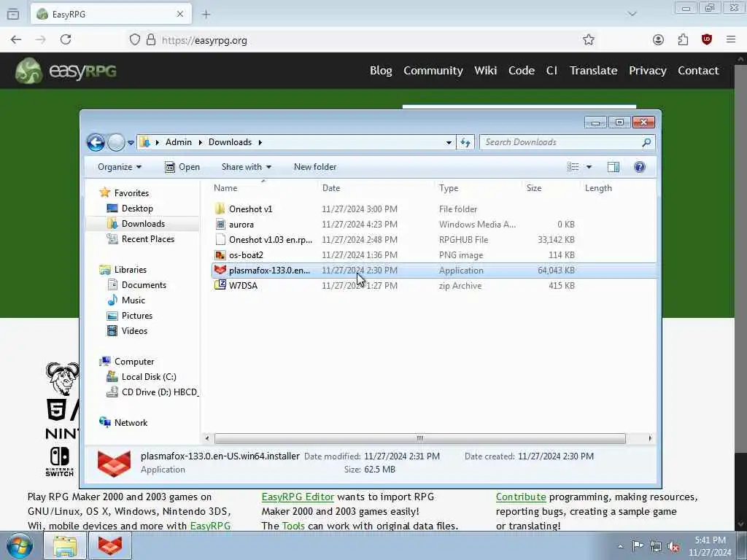Viewport: 747px width, 560px height.
Task: Go back in the Explorer window
Action: [96, 142]
